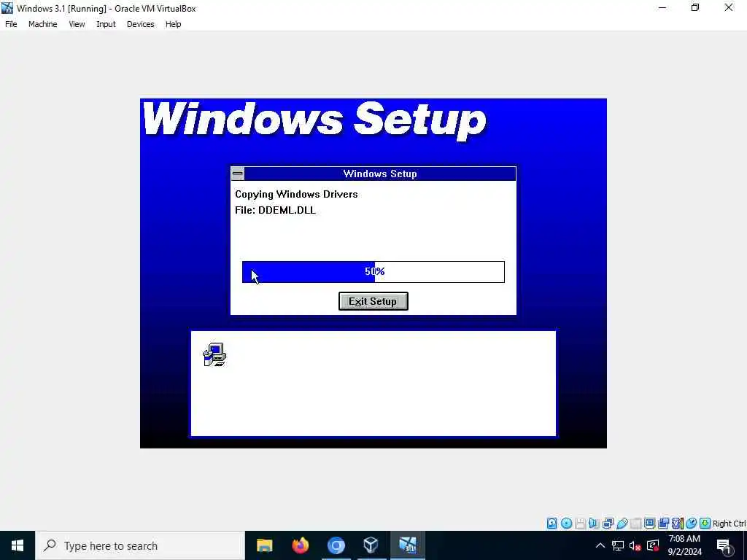The height and width of the screenshot is (560, 747).
Task: Launch Chrome from the taskbar
Action: pyautogui.click(x=336, y=545)
